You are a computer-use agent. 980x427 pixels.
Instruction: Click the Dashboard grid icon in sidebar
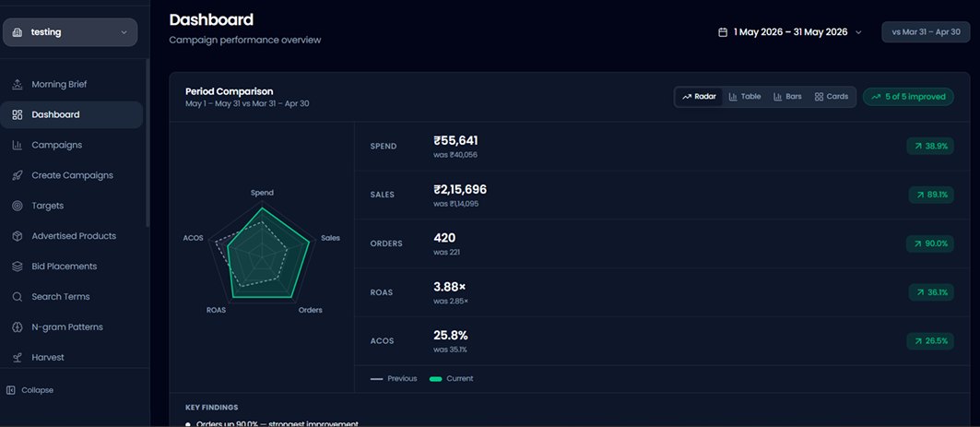(x=18, y=115)
